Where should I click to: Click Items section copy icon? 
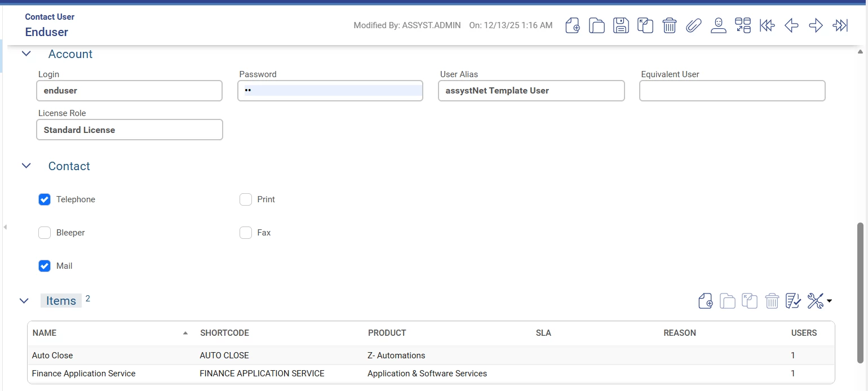click(x=750, y=301)
